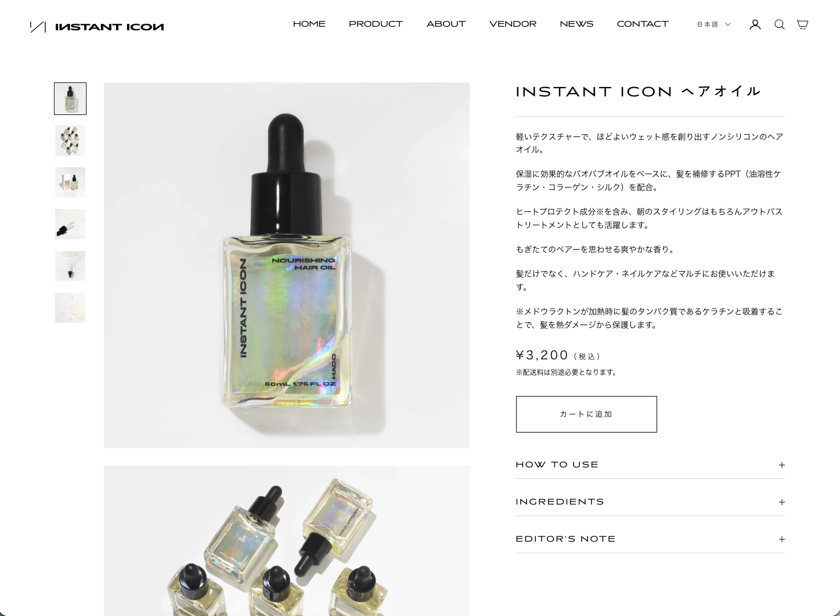Viewport: 840px width, 616px height.
Task: Expand the INGREDIENTS section
Action: coord(650,502)
